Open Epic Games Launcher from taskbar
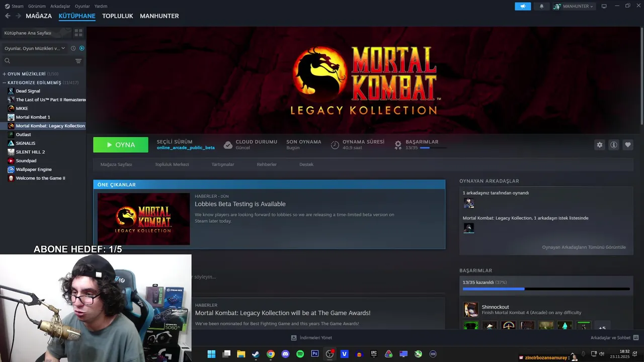Screen dimensions: 644x362 (x=374, y=354)
